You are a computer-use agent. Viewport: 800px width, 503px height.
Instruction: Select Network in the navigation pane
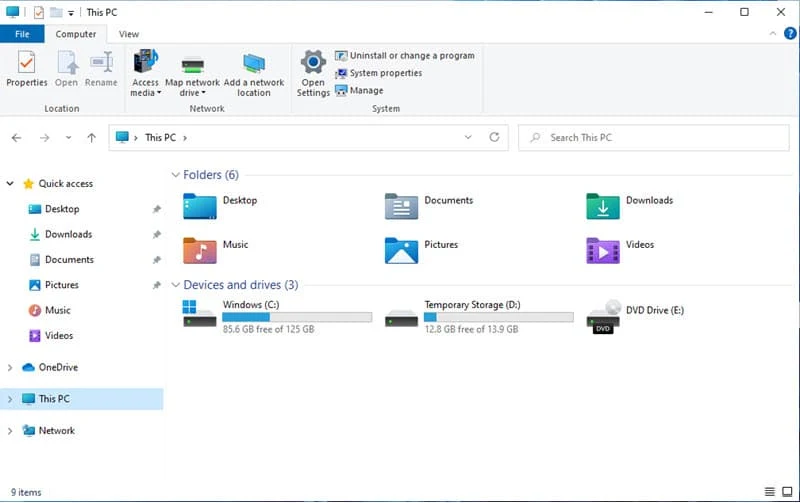tap(57, 431)
